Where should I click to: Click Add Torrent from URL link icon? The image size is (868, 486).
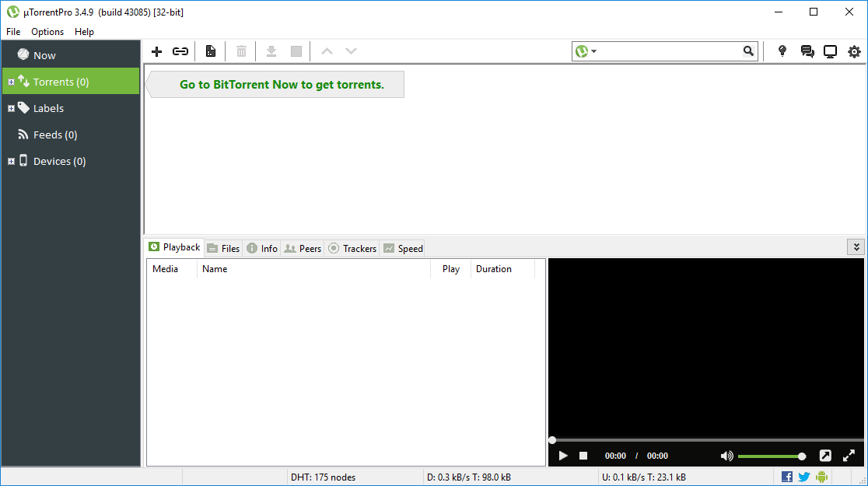(180, 51)
